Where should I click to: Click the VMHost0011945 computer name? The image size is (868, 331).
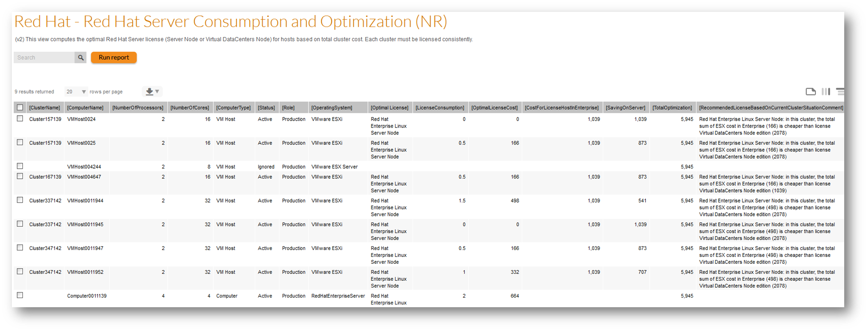pyautogui.click(x=85, y=224)
